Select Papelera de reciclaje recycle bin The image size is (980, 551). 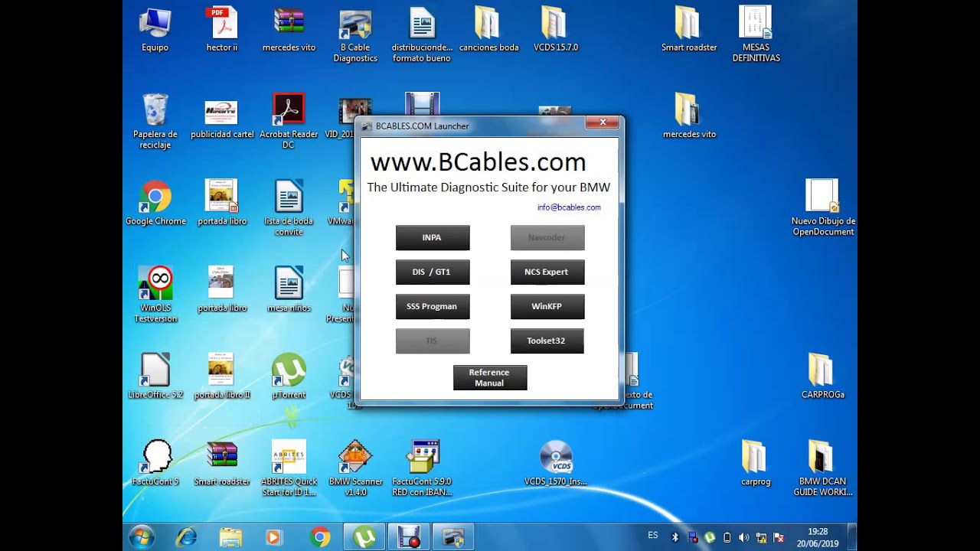155,122
